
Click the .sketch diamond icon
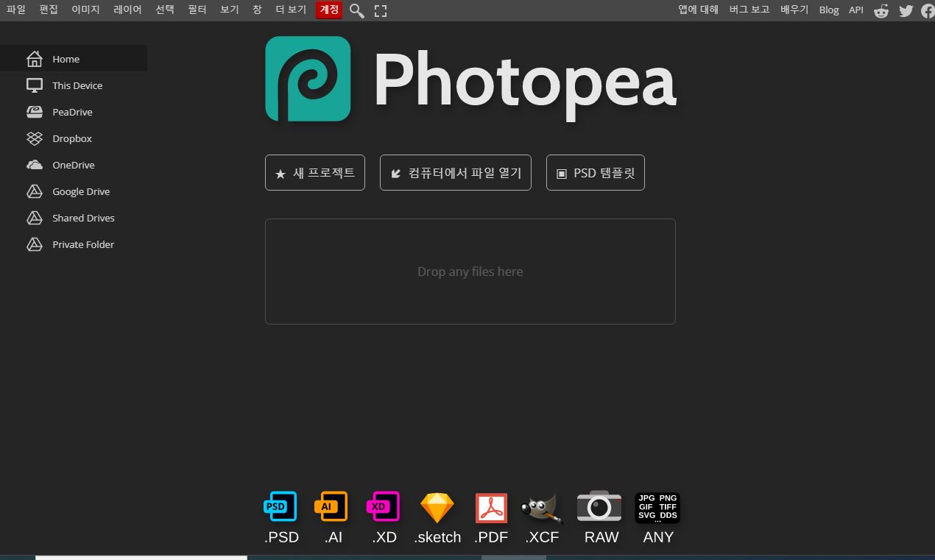pos(437,508)
